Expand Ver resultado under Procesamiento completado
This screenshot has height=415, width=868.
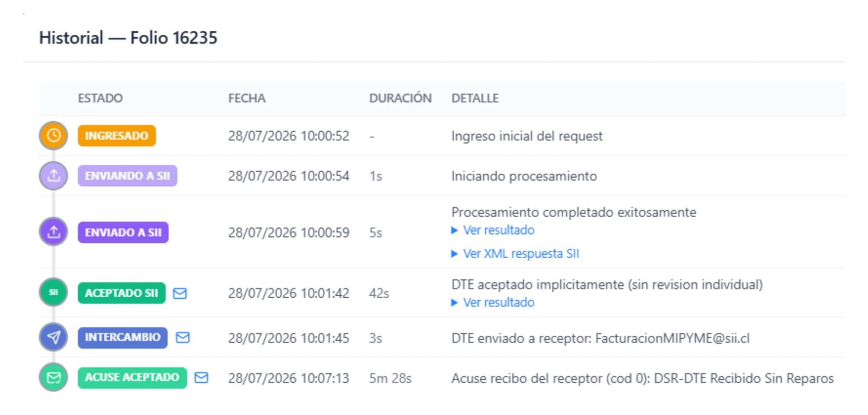coord(493,230)
